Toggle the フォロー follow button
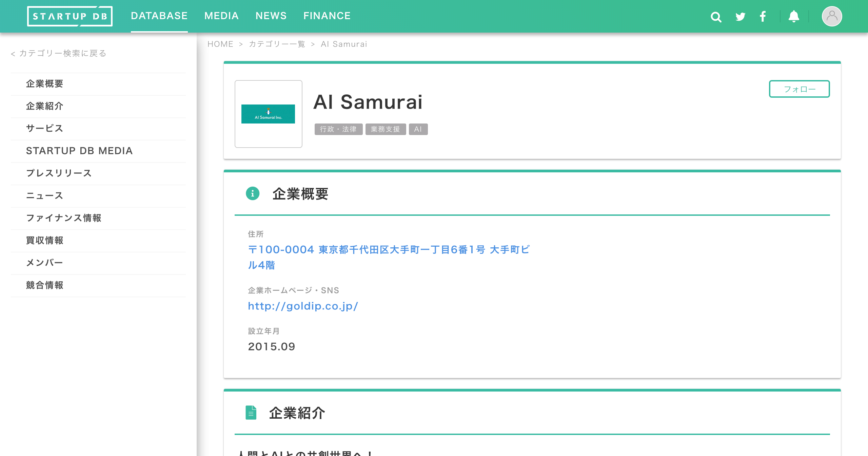 799,89
